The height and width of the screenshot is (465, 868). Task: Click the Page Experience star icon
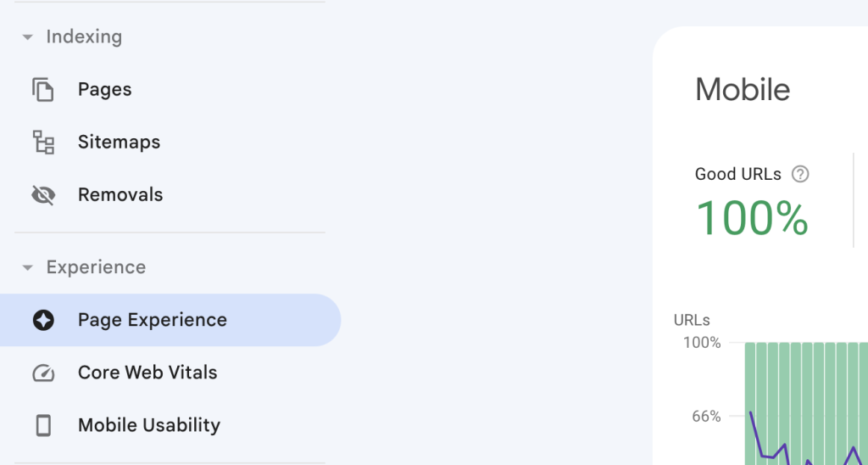tap(43, 320)
